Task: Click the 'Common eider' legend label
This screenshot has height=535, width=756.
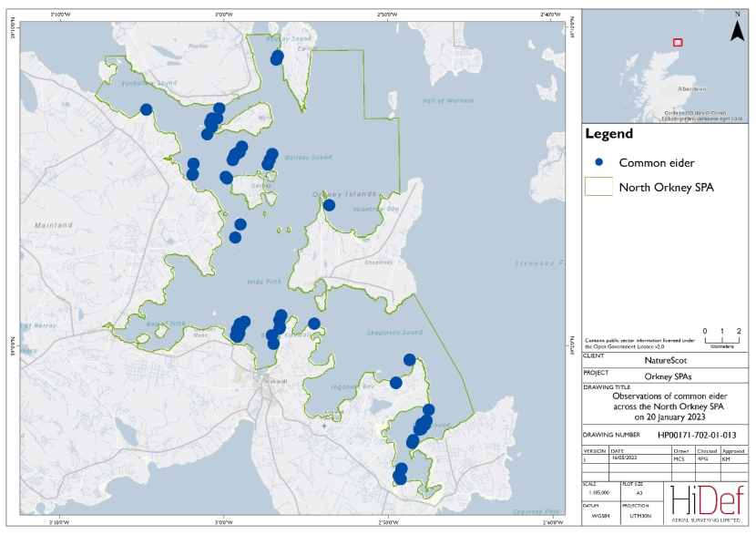Action: coord(657,162)
